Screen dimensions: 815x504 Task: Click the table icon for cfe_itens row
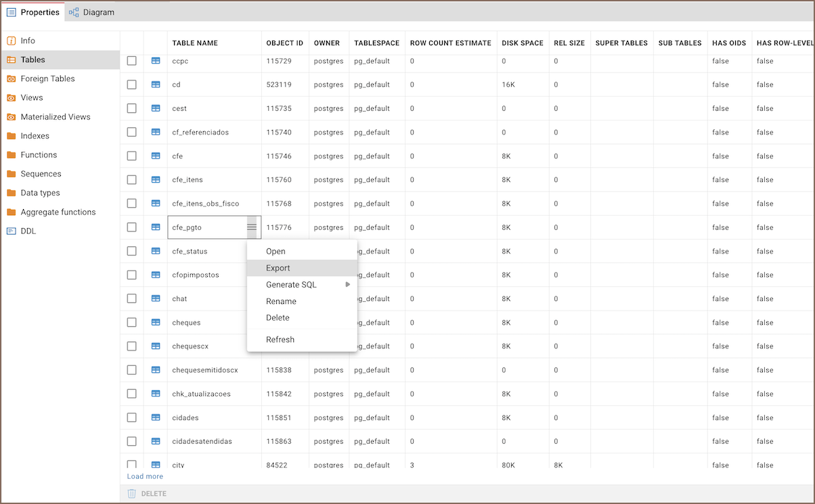click(156, 180)
